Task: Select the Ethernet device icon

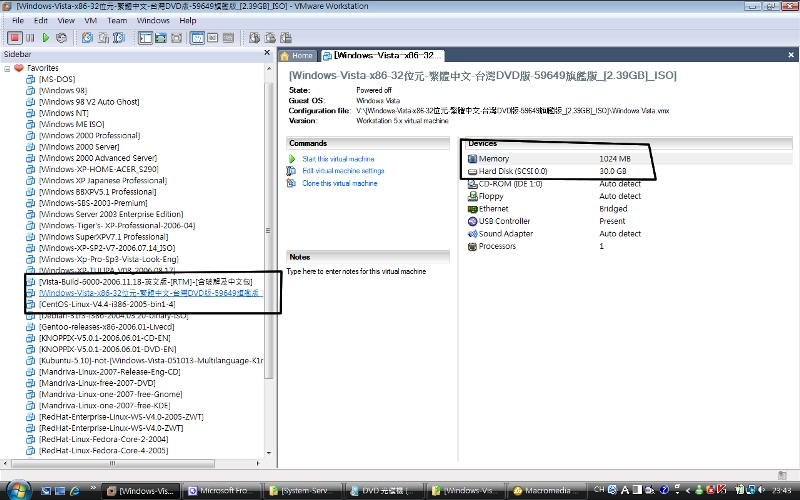Action: point(472,209)
